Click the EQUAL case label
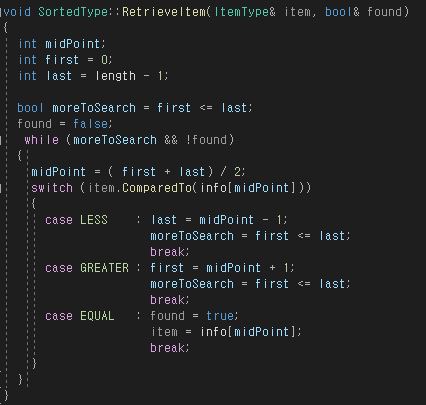Screen dimensions: 426x405 pos(97,316)
